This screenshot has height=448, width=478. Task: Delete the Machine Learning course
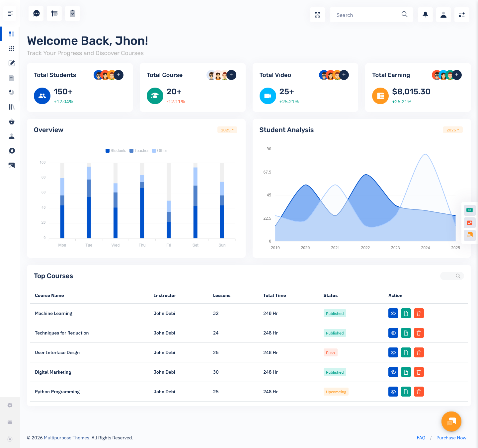click(x=419, y=313)
